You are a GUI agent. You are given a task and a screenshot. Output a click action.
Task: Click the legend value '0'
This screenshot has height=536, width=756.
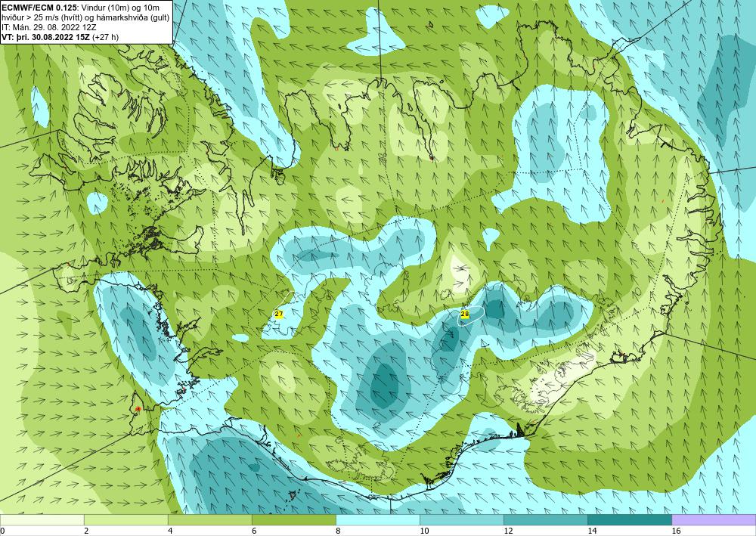2,531
